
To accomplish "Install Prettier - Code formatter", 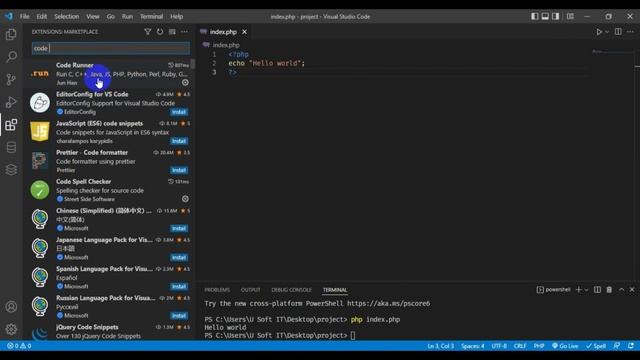I will (x=179, y=170).
